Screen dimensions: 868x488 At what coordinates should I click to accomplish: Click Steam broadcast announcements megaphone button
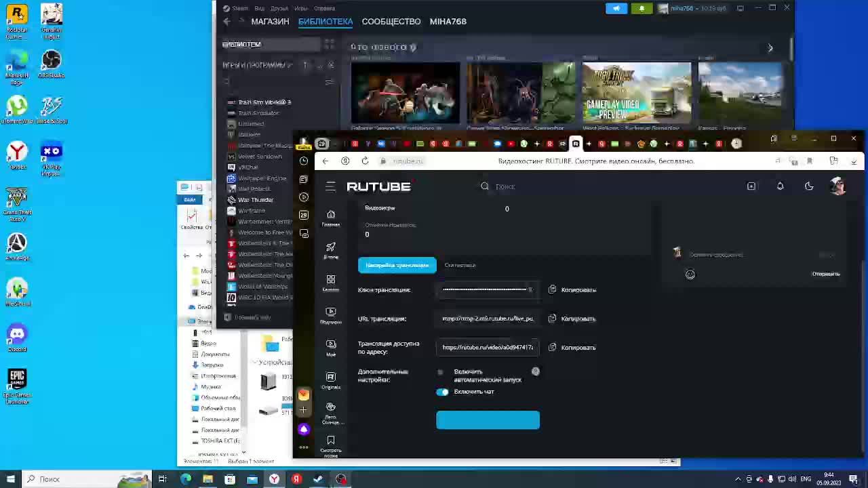[x=616, y=8]
